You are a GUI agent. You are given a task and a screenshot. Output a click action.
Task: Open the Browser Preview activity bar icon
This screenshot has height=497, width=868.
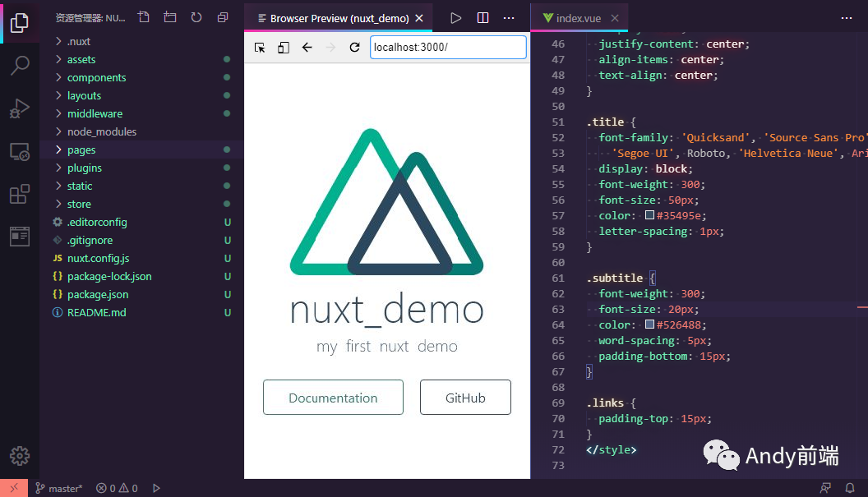point(20,237)
